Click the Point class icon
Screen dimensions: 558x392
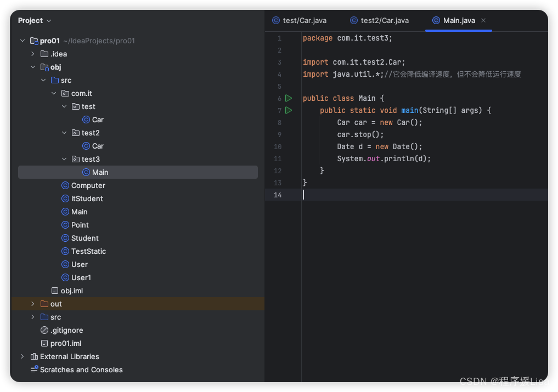tap(66, 225)
